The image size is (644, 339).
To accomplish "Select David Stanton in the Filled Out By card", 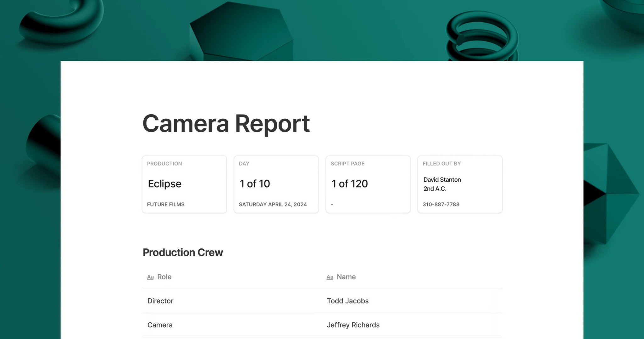I will 442,179.
